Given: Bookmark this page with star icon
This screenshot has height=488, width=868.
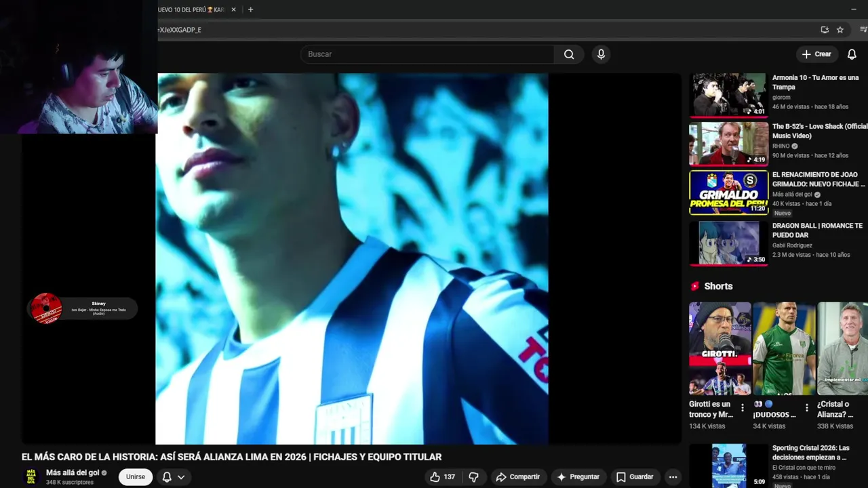Looking at the screenshot, I should [x=840, y=30].
